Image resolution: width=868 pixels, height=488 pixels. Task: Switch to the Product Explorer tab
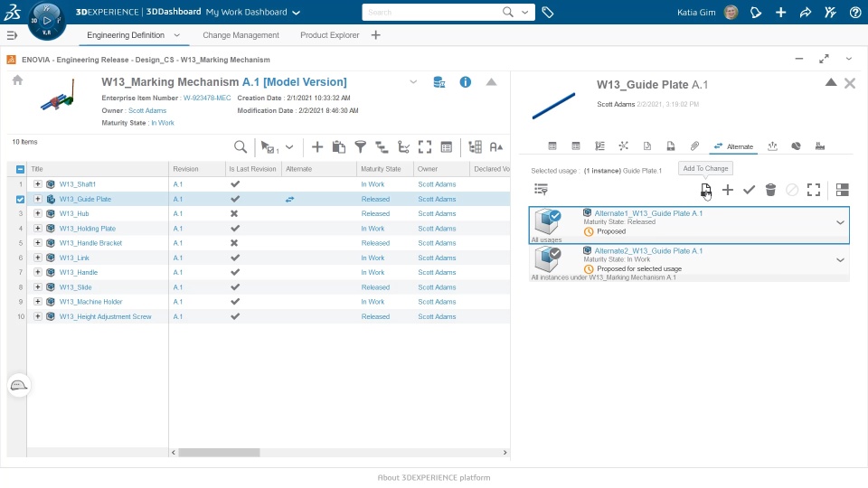pos(329,35)
